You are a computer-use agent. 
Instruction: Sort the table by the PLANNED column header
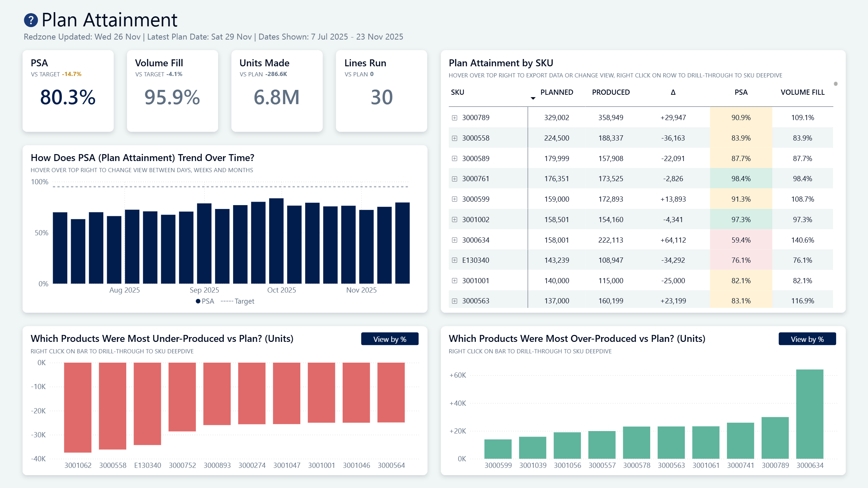pyautogui.click(x=556, y=92)
